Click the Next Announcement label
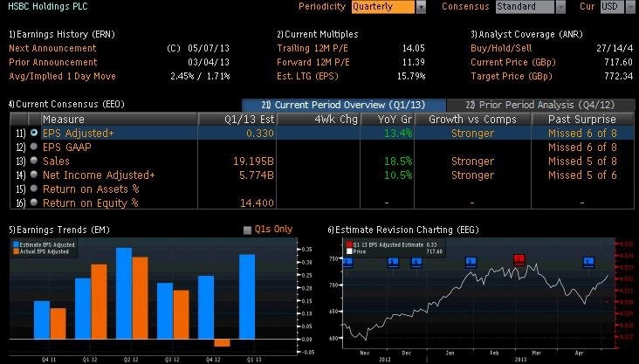Image resolution: width=639 pixels, height=364 pixels. [x=52, y=48]
